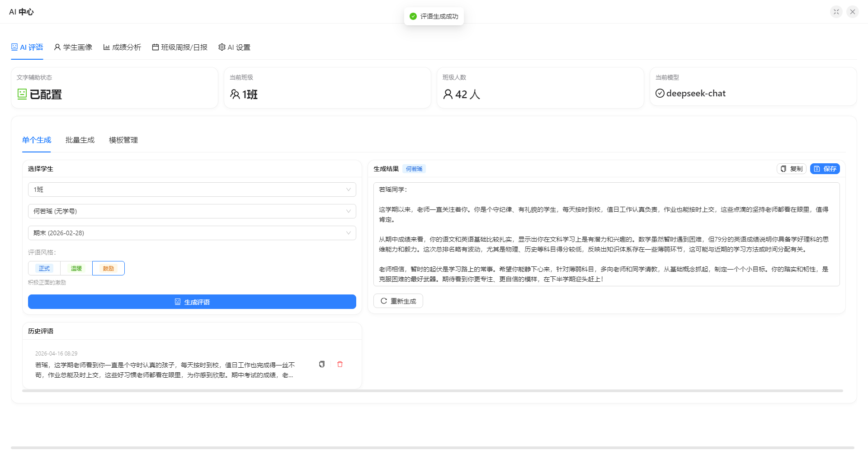
Task: Click the 42 人 class count
Action: (467, 94)
